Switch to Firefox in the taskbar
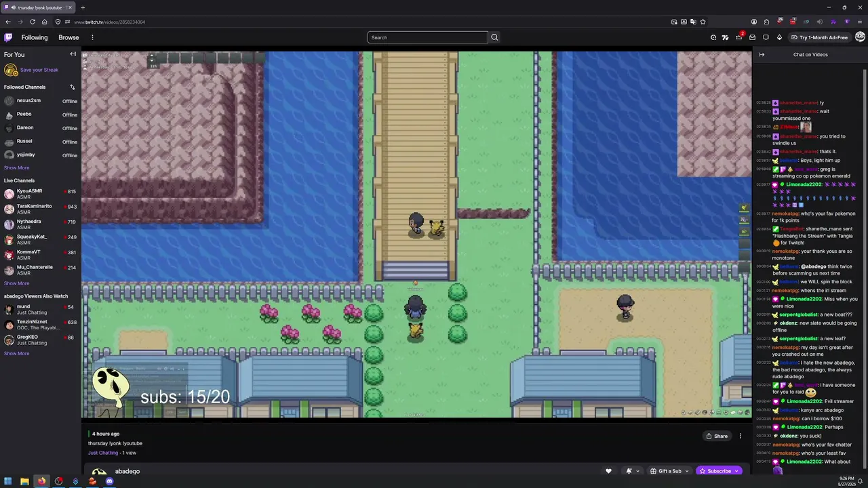The height and width of the screenshot is (488, 868). pos(41,481)
